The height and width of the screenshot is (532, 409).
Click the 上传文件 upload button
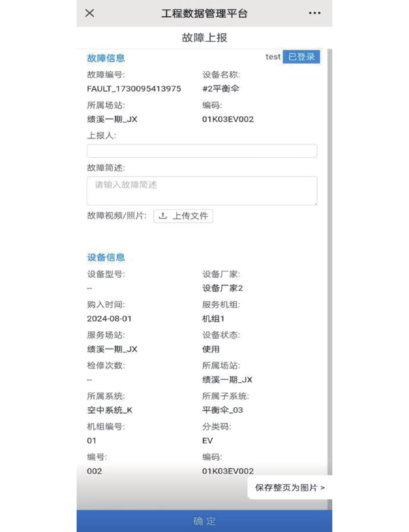coord(183,216)
